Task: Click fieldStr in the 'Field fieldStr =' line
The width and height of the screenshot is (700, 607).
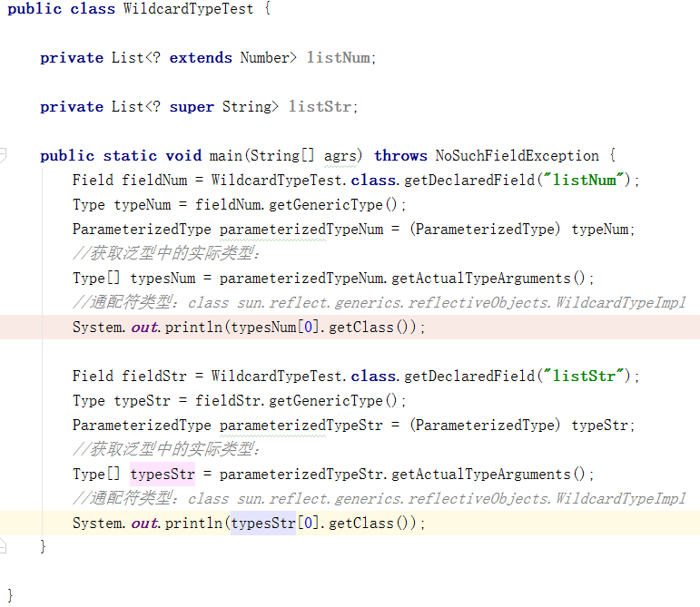Action: tap(154, 376)
